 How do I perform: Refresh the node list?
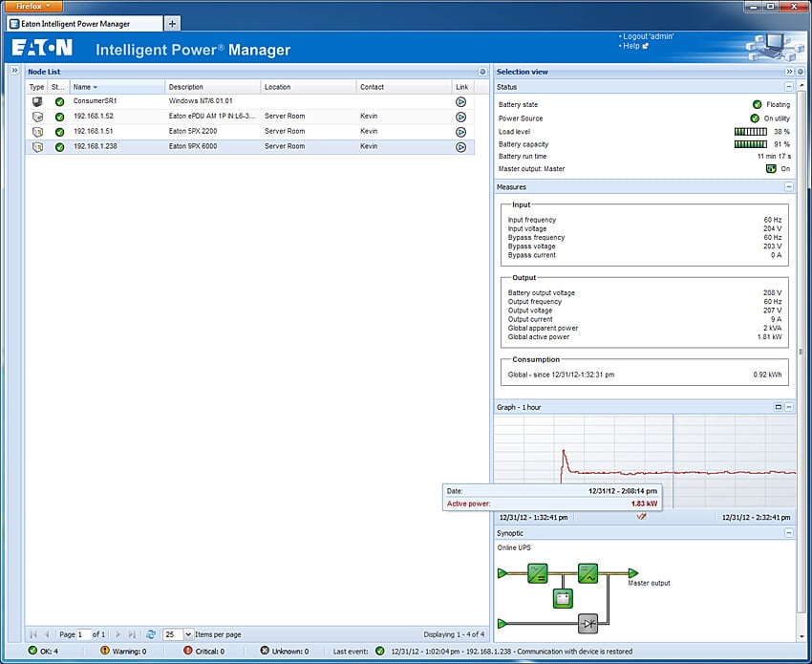(x=151, y=634)
